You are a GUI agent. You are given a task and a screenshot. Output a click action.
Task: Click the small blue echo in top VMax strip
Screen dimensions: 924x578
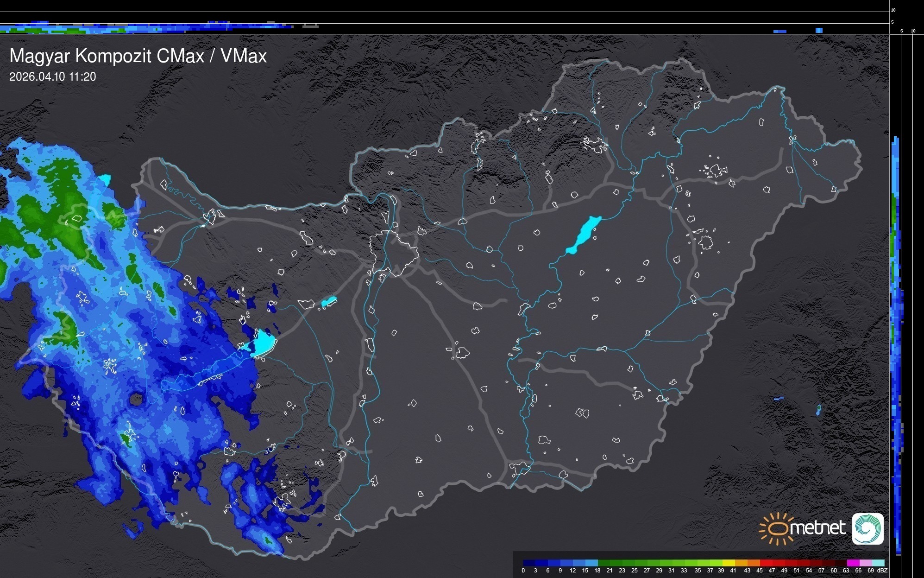coord(819,31)
